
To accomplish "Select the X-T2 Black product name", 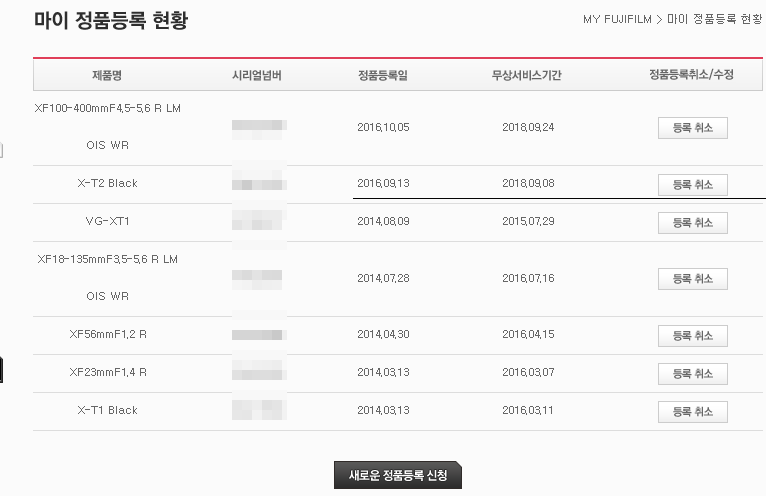I will (107, 184).
